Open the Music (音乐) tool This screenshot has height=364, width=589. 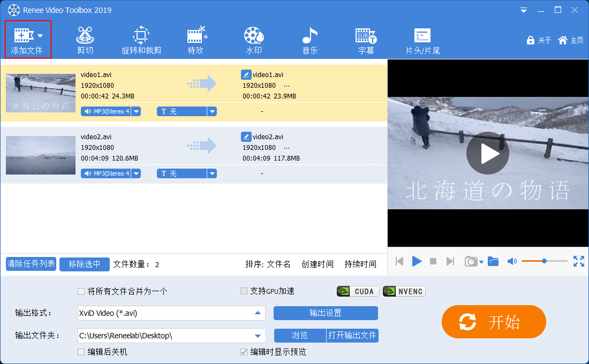(x=309, y=41)
